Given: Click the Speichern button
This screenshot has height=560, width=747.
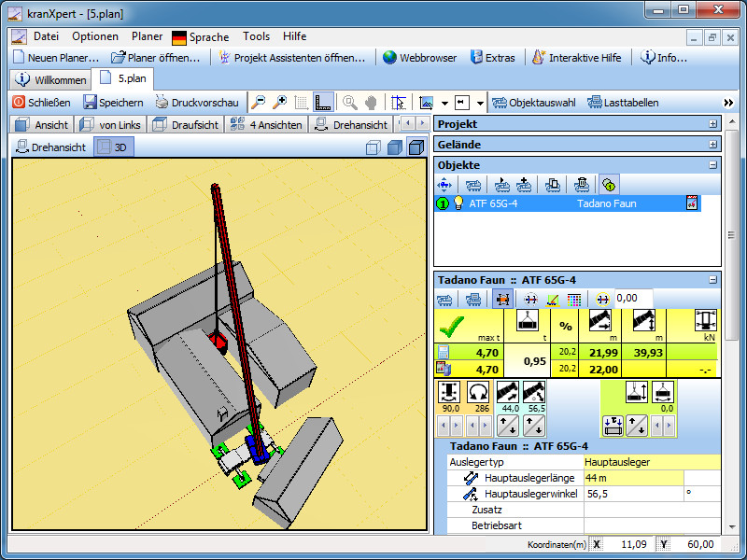Looking at the screenshot, I should 112,103.
